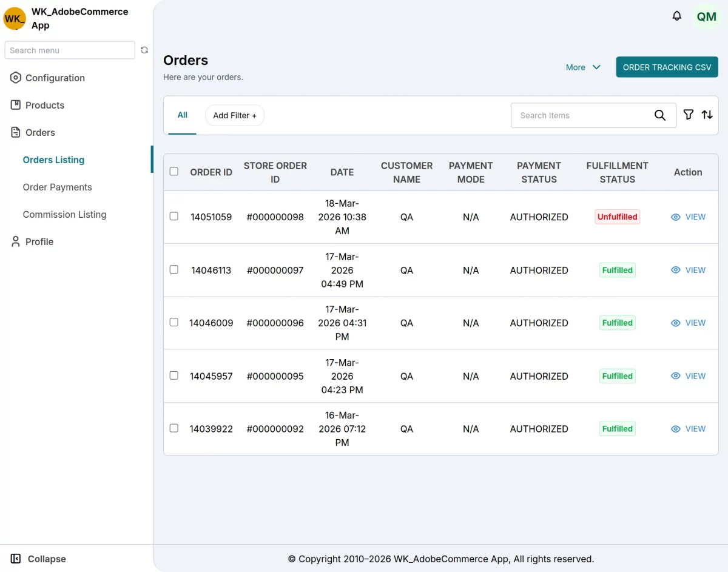Click the QM profile avatar
Viewport: 728px width, 572px height.
tap(706, 17)
